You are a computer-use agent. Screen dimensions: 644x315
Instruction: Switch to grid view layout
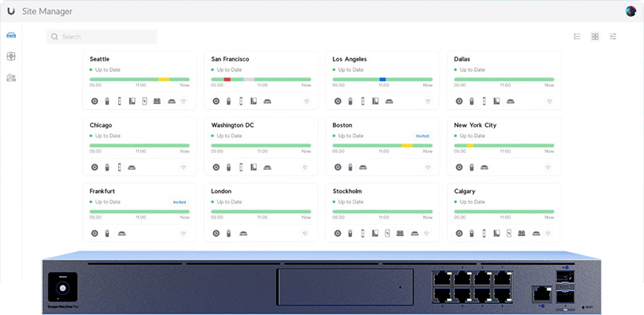pyautogui.click(x=595, y=37)
